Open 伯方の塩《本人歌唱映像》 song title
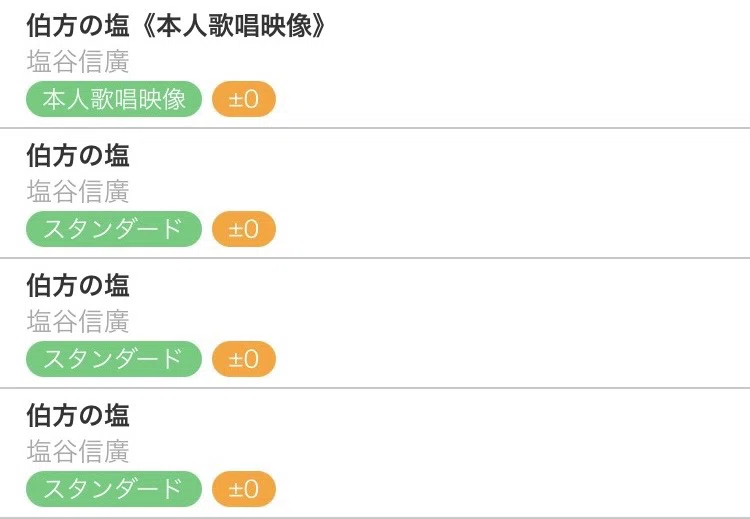This screenshot has height=519, width=750. point(176,25)
